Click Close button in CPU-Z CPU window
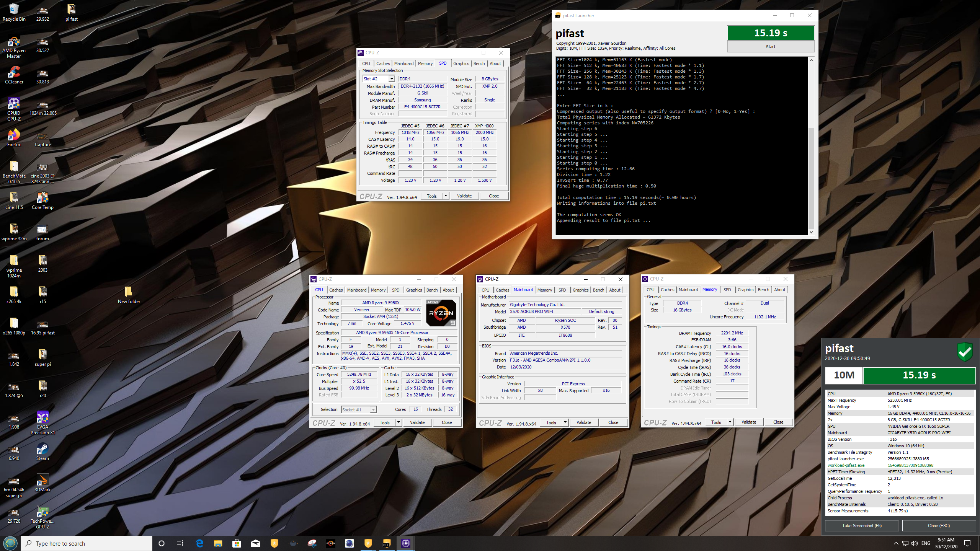Screen dimensions: 980x551 click(x=447, y=422)
